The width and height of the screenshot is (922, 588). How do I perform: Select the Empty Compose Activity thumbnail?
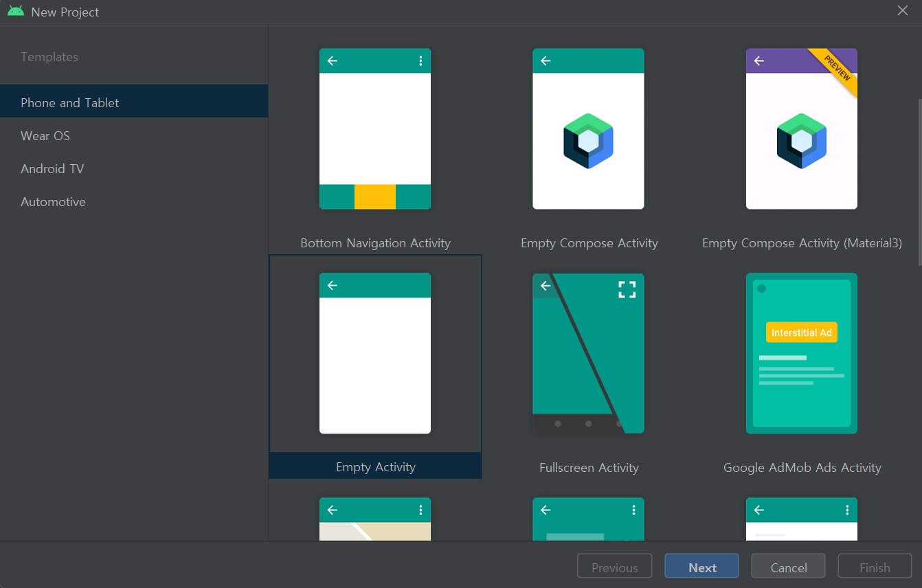click(x=588, y=128)
